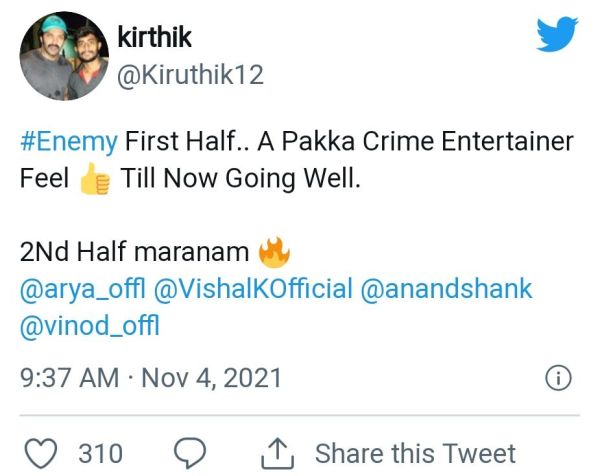Open the tweet info icon
The height and width of the screenshot is (476, 600).
pos(558,378)
